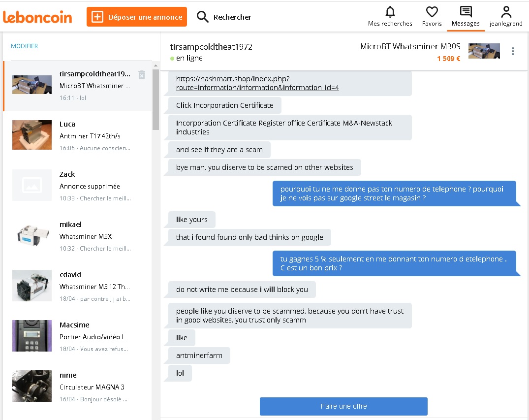Open Zack's Annonce supprimée conversation
Viewport: 529px width, 420px height.
[x=78, y=186]
